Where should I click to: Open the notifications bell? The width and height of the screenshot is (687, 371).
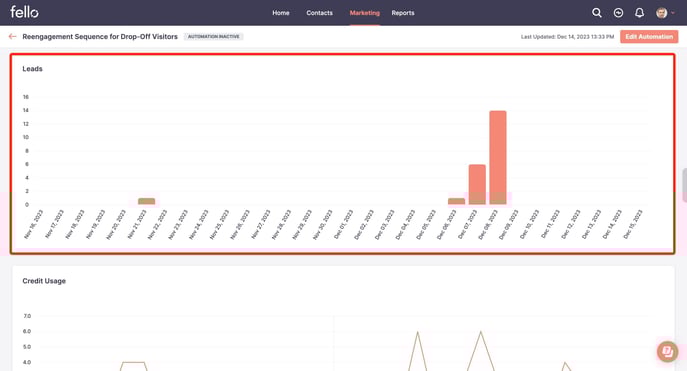click(639, 13)
